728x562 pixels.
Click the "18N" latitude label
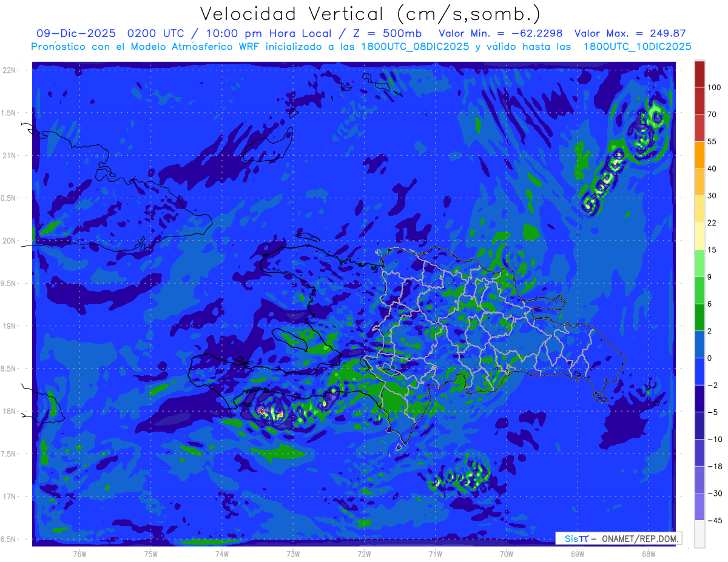click(10, 411)
